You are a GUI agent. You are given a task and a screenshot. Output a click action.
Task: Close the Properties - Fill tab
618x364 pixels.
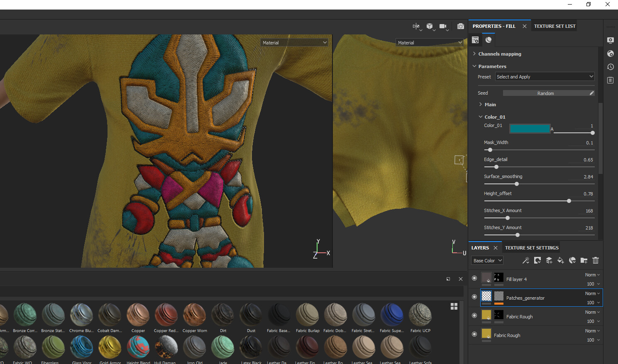525,26
